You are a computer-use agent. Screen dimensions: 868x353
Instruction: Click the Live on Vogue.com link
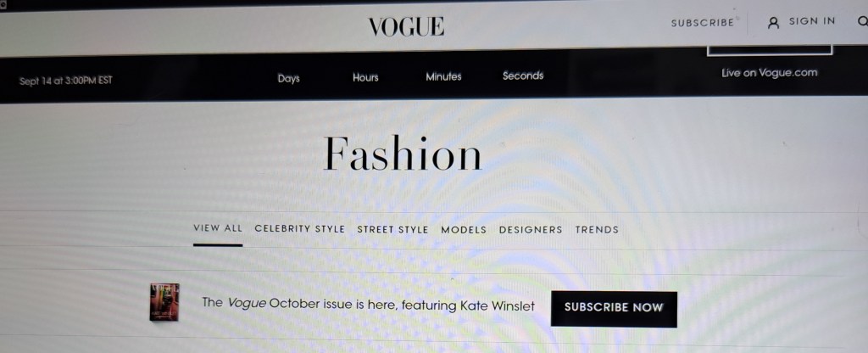click(769, 73)
